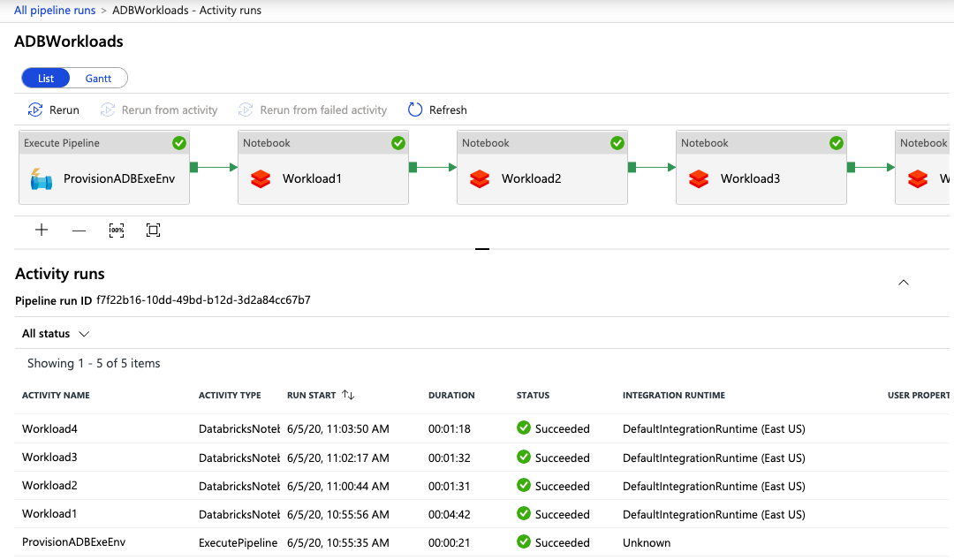Switch to the Gantt view toggle

tap(98, 78)
